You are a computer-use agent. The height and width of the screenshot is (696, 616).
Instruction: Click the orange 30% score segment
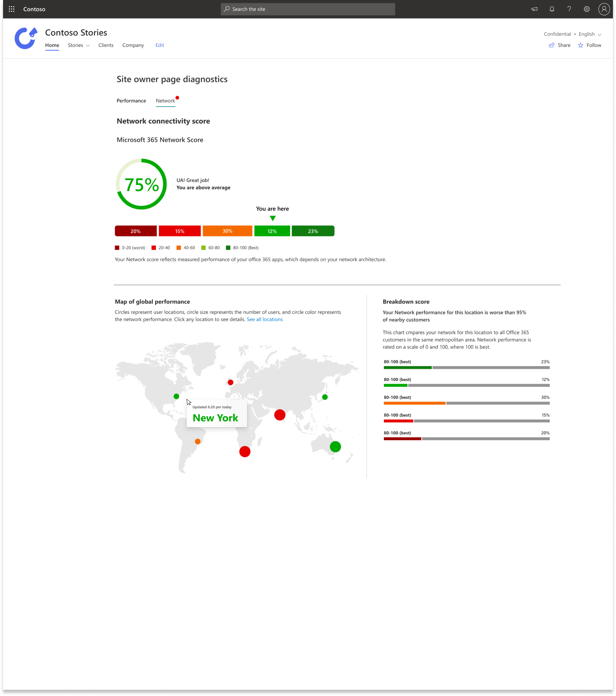pyautogui.click(x=228, y=231)
